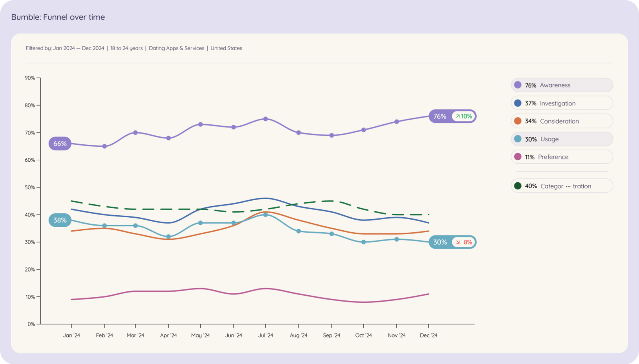Open the Dating Apps & Services filter
Image resolution: width=639 pixels, height=364 pixels.
pos(176,48)
